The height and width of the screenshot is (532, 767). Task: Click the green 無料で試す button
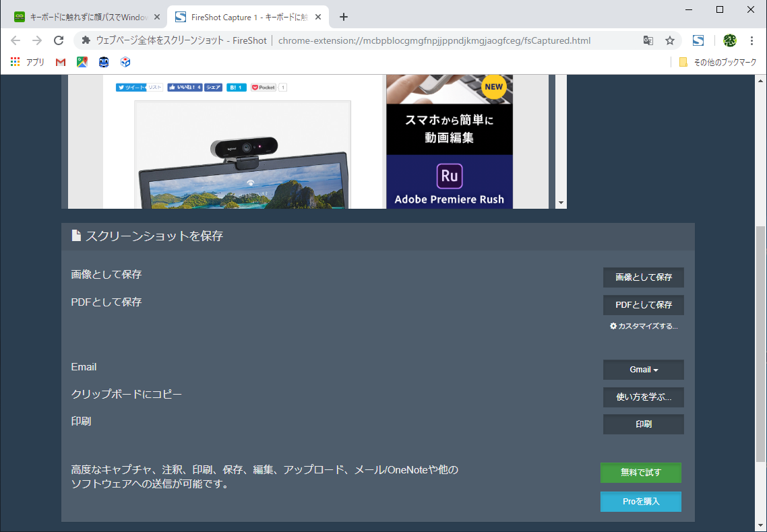(640, 472)
